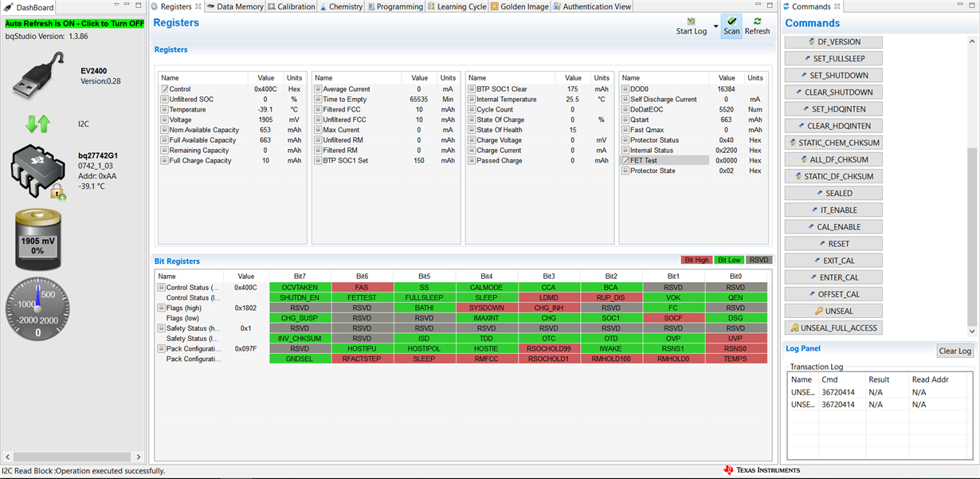Turn off Auto Refresh banner
The width and height of the screenshot is (980, 479).
[75, 24]
